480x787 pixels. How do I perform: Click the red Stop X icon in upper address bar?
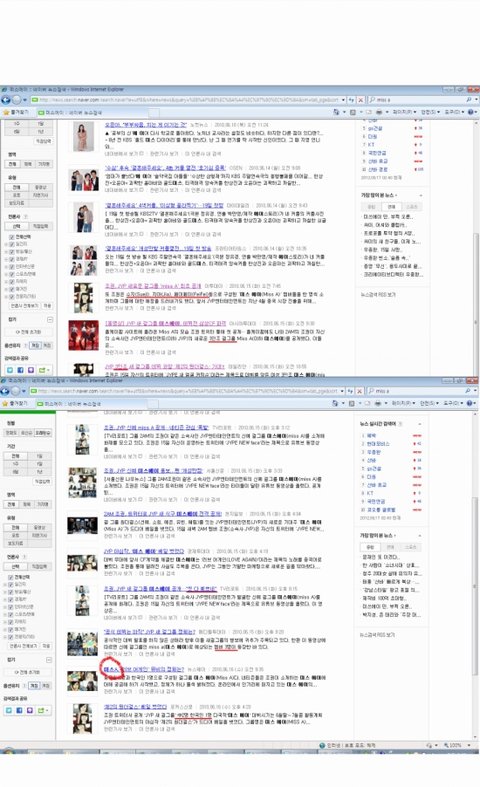click(x=360, y=100)
